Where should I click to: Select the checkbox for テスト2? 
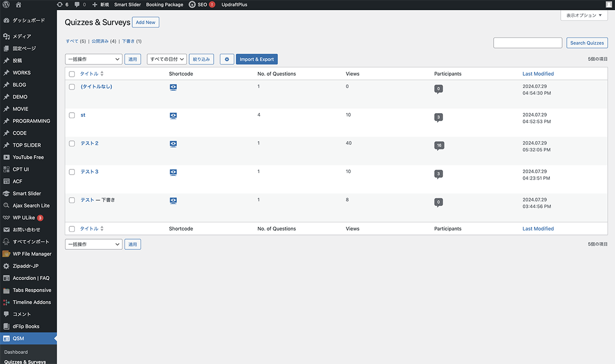72,143
